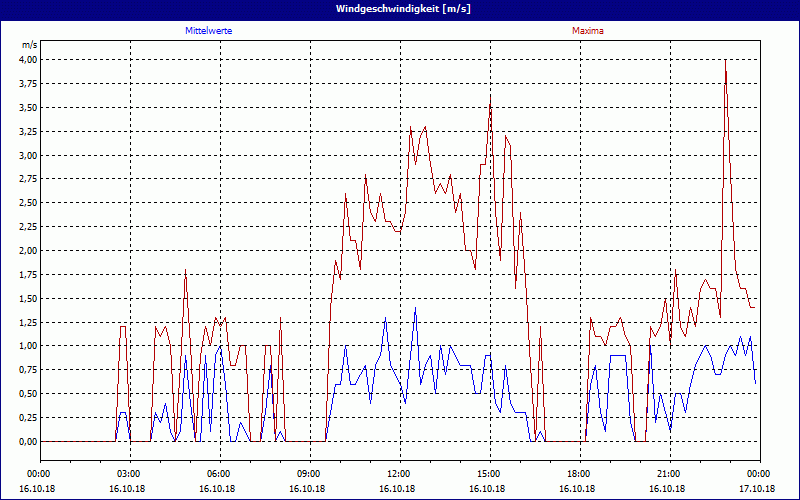Image resolution: width=800 pixels, height=500 pixels.
Task: Click the Windgeschwindigkeit [m/s] title bar
Action: (x=400, y=8)
